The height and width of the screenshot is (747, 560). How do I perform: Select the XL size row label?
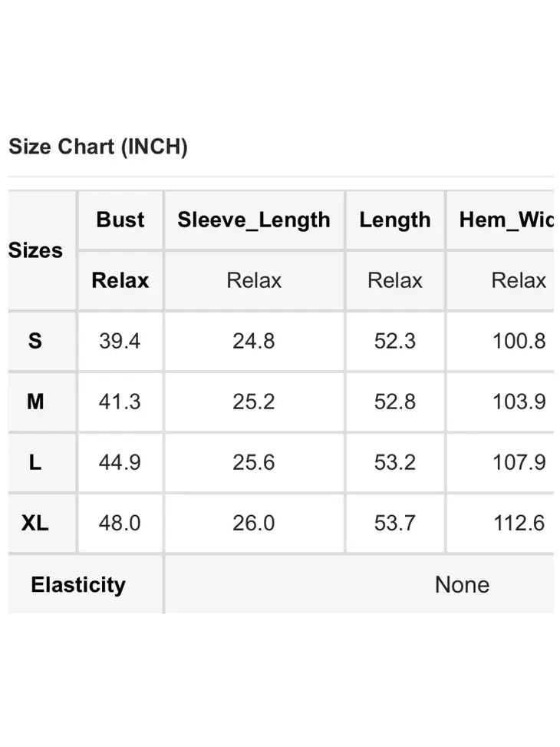click(x=35, y=523)
